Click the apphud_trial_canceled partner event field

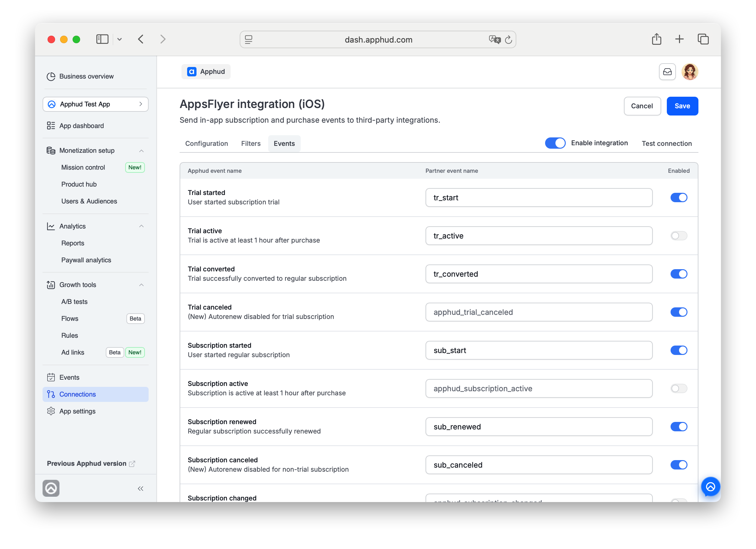pyautogui.click(x=539, y=312)
